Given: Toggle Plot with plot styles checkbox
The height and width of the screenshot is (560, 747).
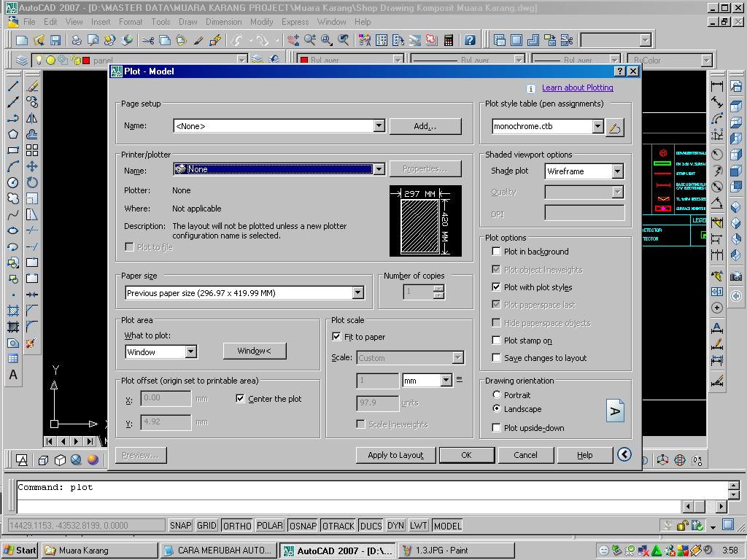Looking at the screenshot, I should pos(496,287).
